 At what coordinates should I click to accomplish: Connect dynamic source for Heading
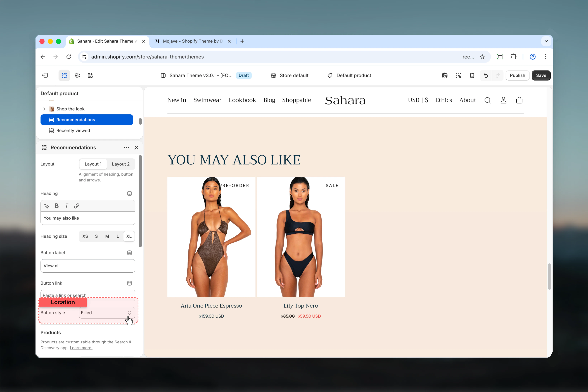(129, 193)
